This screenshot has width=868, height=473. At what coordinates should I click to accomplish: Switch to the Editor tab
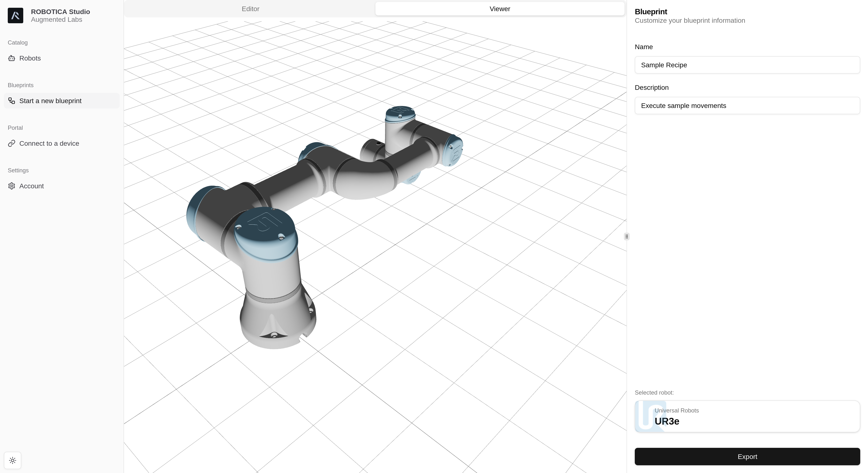pos(250,9)
